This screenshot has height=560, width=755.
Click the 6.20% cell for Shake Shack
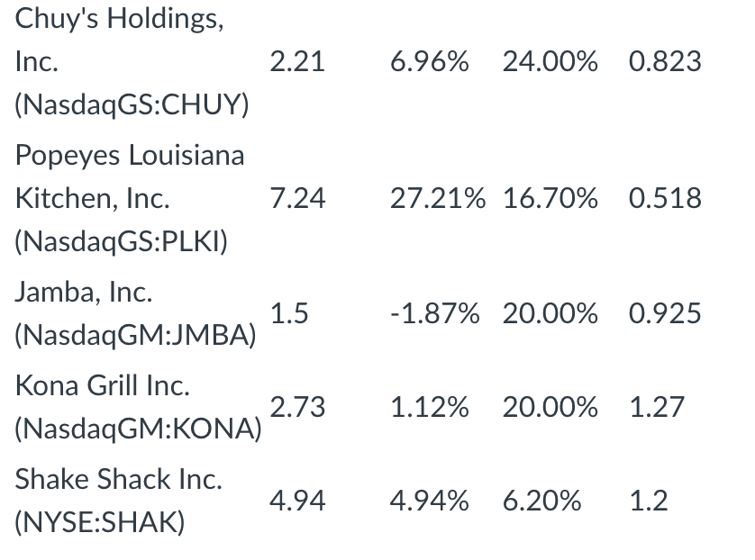[x=541, y=501]
